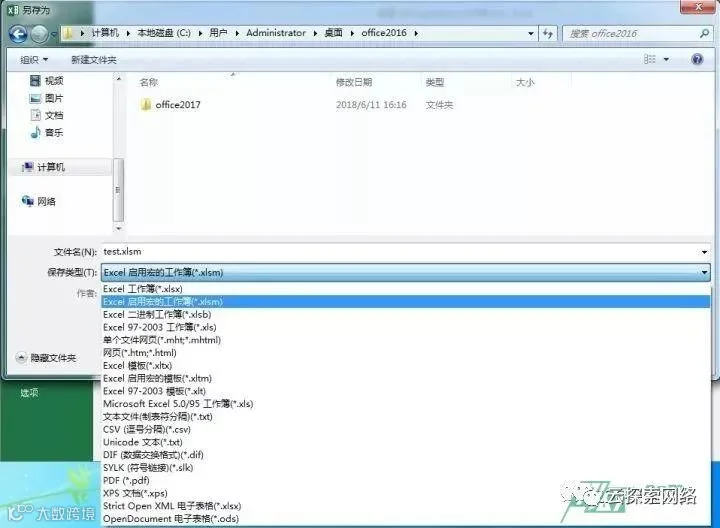720x528 pixels.
Task: Choose 网页(*.htm;*.html) type
Action: pyautogui.click(x=405, y=353)
